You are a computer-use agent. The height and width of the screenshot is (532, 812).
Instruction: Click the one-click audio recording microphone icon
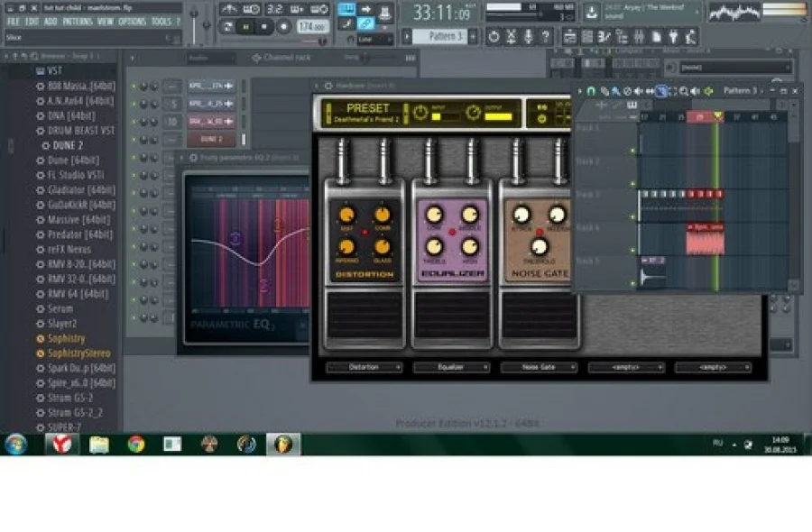pos(528,37)
